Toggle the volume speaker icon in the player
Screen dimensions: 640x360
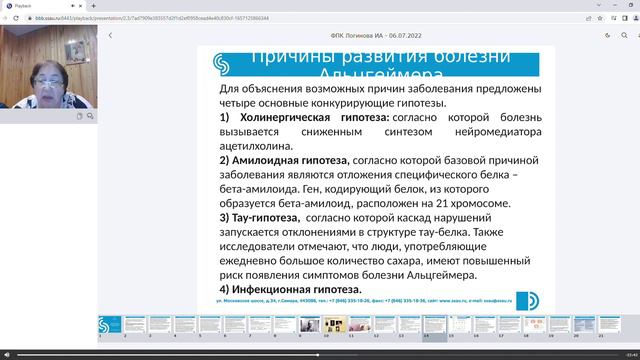[7, 355]
